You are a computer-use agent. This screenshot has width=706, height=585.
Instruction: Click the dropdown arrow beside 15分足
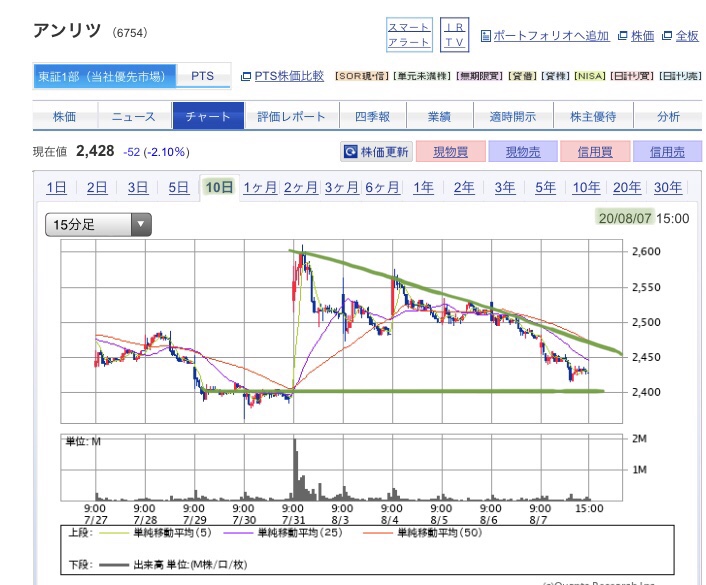tap(141, 224)
